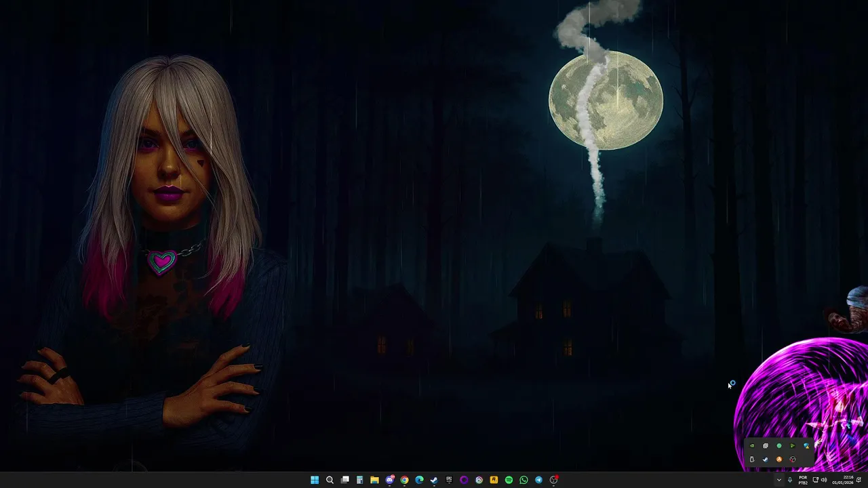Viewport: 868px width, 488px height.
Task: Open Task View on the taskbar
Action: click(x=344, y=480)
